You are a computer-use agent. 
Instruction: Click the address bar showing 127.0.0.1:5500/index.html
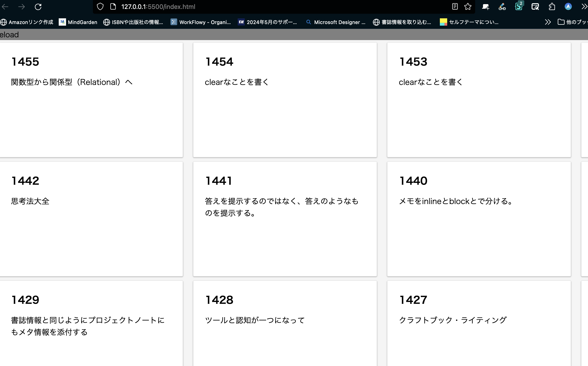click(158, 7)
